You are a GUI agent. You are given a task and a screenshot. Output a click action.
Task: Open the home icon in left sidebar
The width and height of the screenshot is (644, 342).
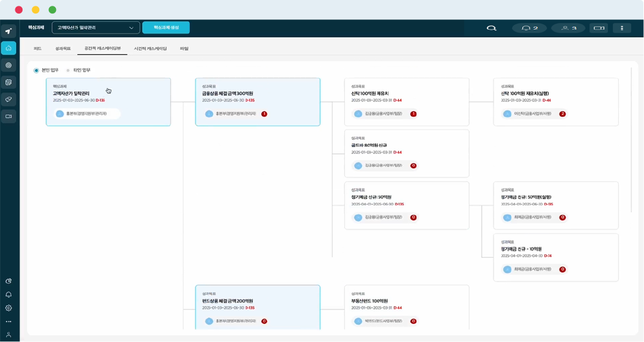coord(8,48)
